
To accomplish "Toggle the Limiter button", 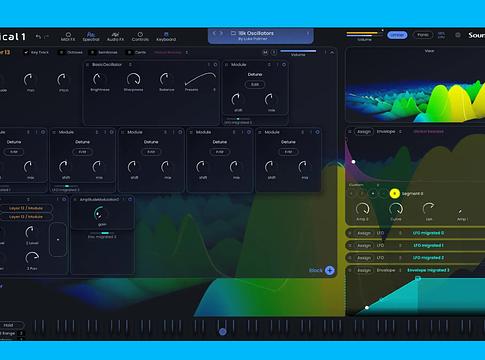I will (x=397, y=35).
